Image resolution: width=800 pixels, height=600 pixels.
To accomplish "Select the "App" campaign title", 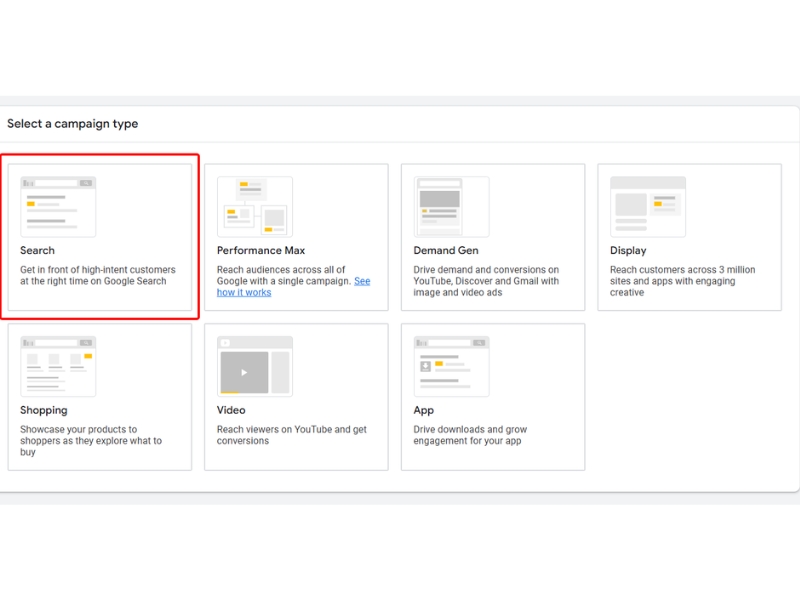I will (423, 411).
